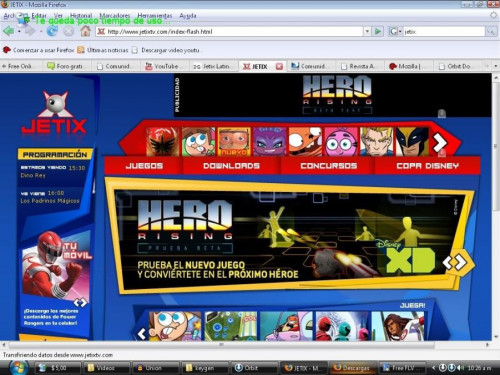Open Descargar video youtu bookmark
The image size is (500, 375).
[166, 50]
